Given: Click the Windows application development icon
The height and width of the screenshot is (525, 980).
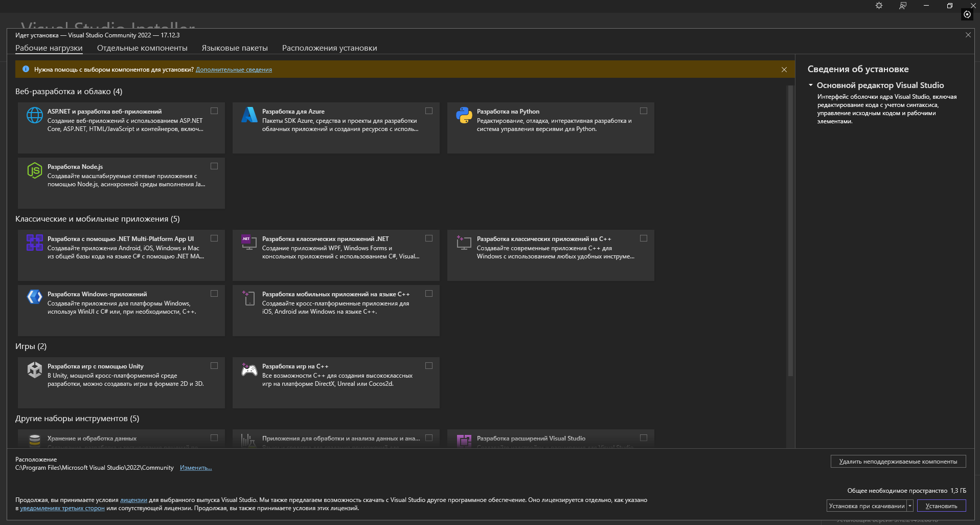Looking at the screenshot, I should pos(35,297).
